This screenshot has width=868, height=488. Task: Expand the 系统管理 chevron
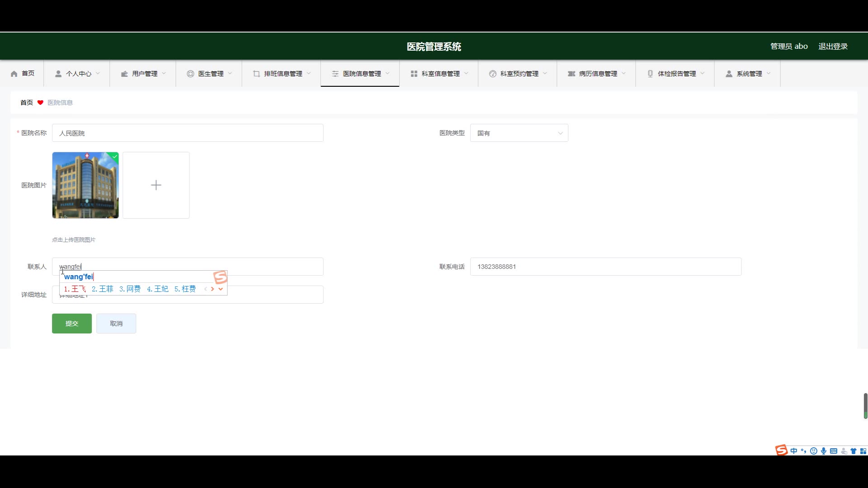tap(769, 74)
